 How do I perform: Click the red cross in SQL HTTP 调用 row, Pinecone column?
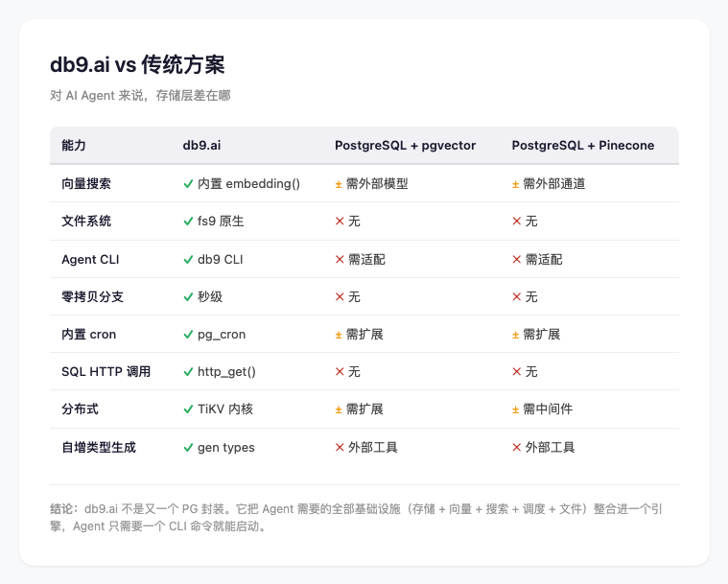(x=516, y=371)
